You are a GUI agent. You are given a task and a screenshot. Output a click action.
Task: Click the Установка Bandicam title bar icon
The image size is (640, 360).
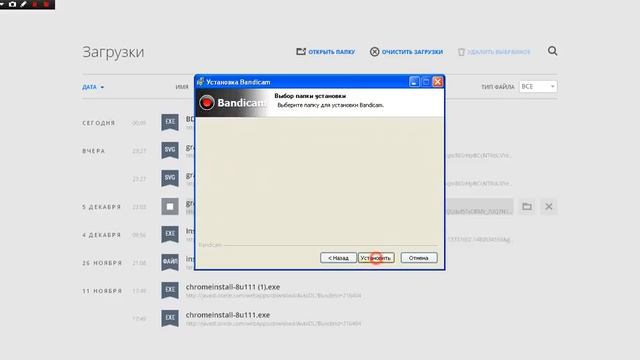[x=200, y=82]
